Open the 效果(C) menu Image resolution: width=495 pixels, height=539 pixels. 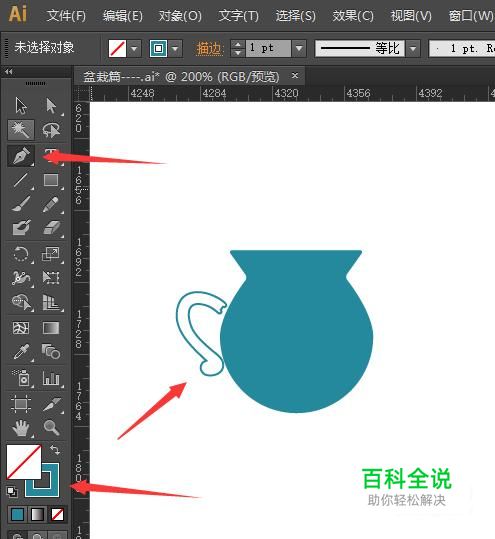click(353, 15)
